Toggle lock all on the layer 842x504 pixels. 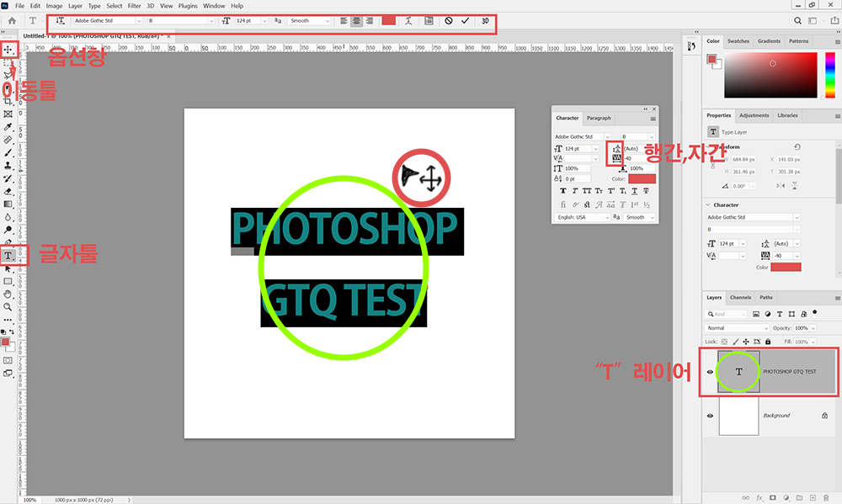click(x=768, y=342)
